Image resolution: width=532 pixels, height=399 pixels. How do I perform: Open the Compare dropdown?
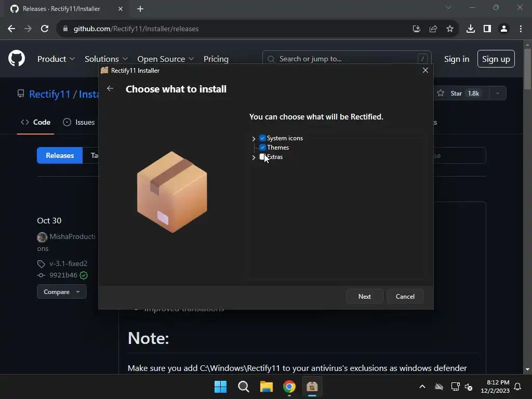[x=61, y=292]
